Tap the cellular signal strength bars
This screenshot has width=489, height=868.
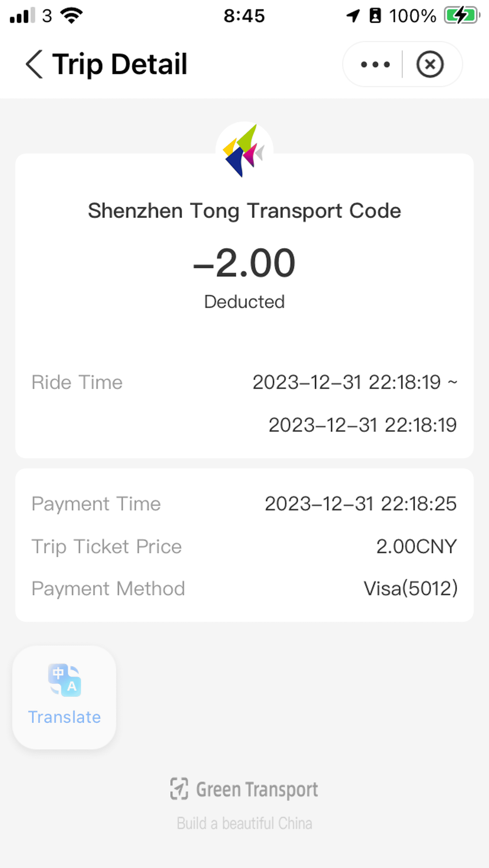[x=22, y=15]
